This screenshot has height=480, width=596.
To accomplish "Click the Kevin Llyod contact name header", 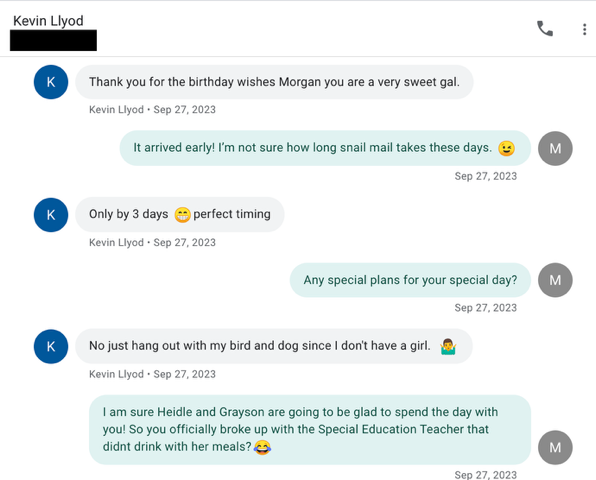I will [x=48, y=21].
